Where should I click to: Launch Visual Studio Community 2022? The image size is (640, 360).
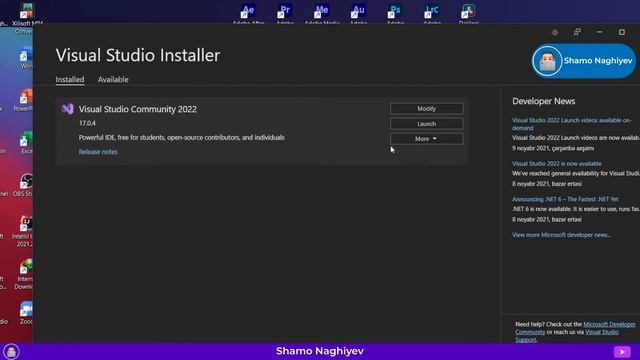click(427, 124)
